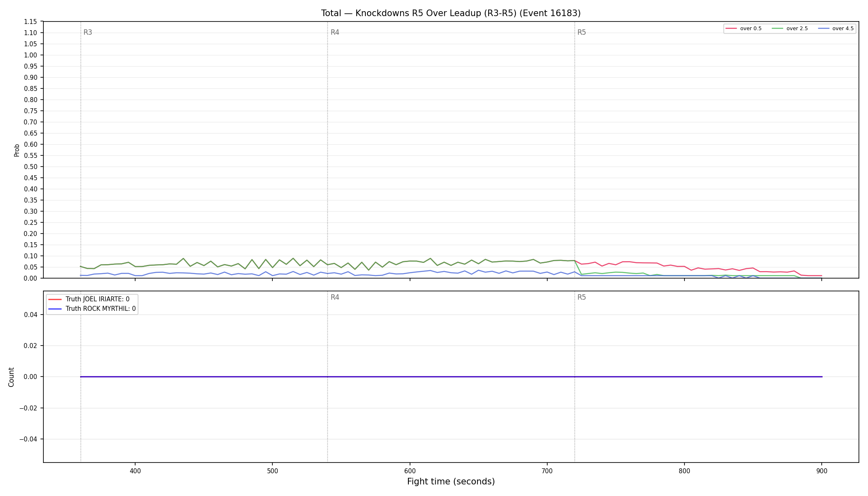868x496 pixels.
Task: Select the 'over 0.5' legend label
Action: (751, 29)
